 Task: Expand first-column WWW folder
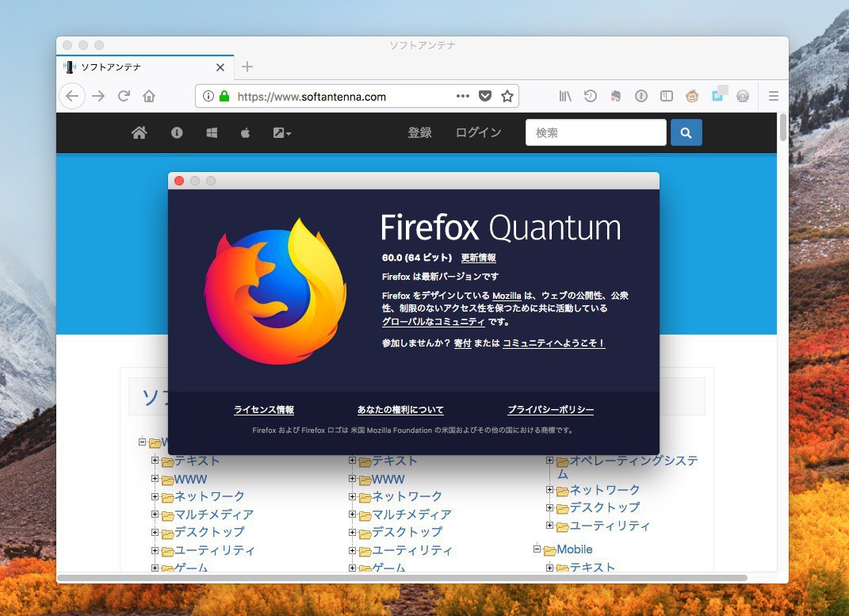[155, 479]
